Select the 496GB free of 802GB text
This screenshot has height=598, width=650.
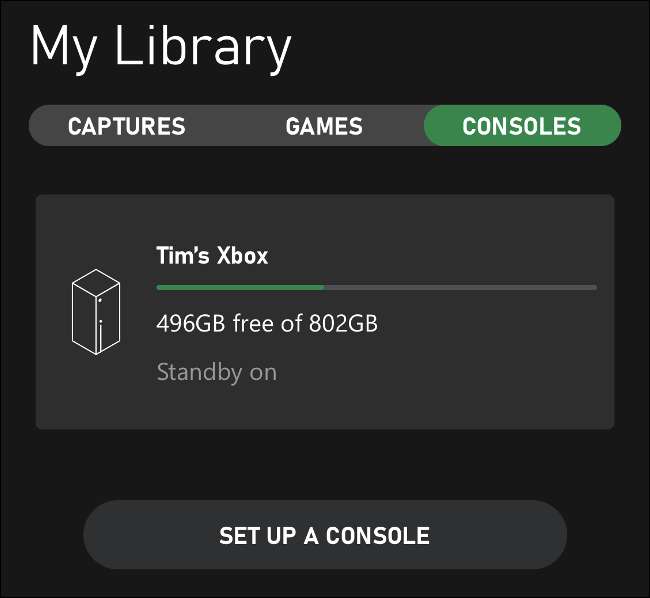coord(267,323)
